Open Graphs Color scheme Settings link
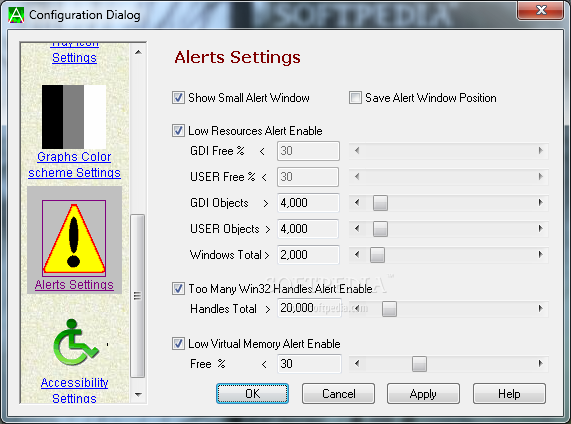The width and height of the screenshot is (571, 424). click(x=74, y=165)
